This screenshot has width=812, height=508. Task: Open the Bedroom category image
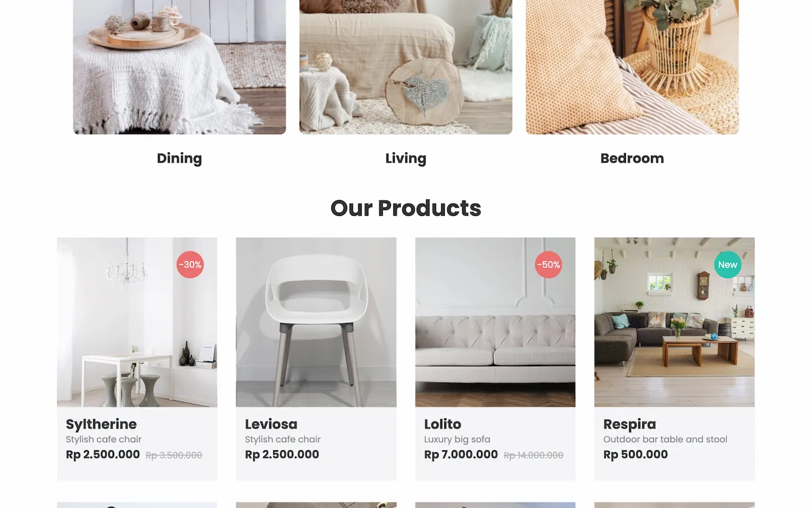pos(632,67)
